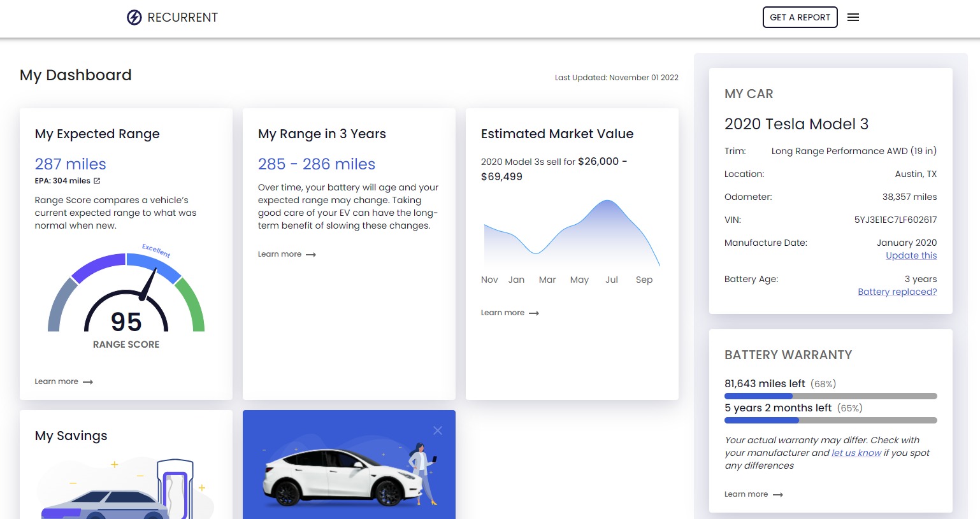This screenshot has height=519, width=980.
Task: Click the RECURRENT brand name text
Action: [182, 17]
